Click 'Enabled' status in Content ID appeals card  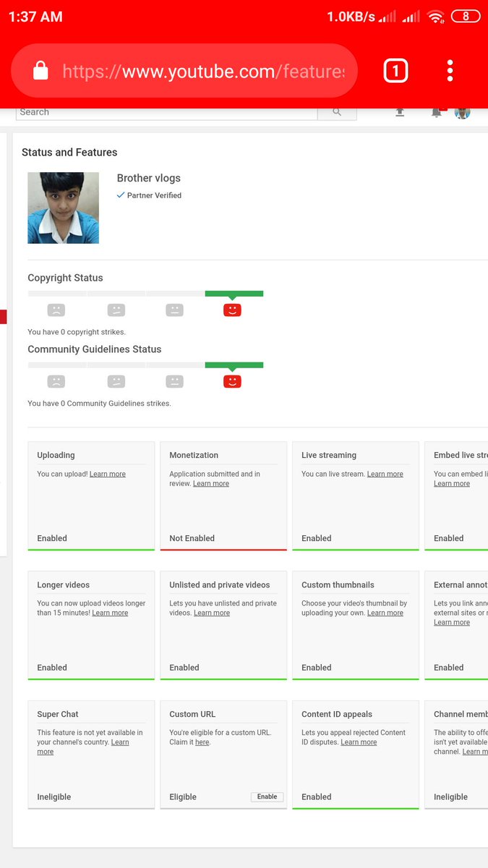[317, 796]
